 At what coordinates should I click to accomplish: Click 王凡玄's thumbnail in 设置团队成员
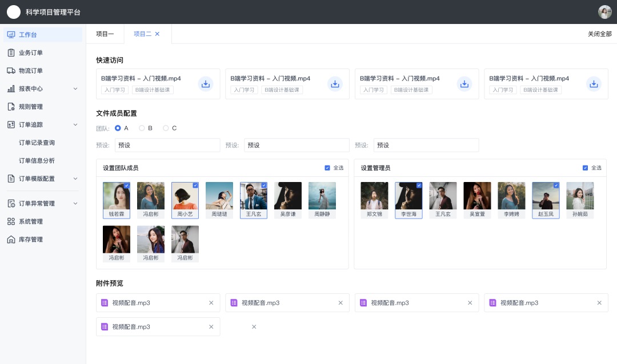(254, 200)
